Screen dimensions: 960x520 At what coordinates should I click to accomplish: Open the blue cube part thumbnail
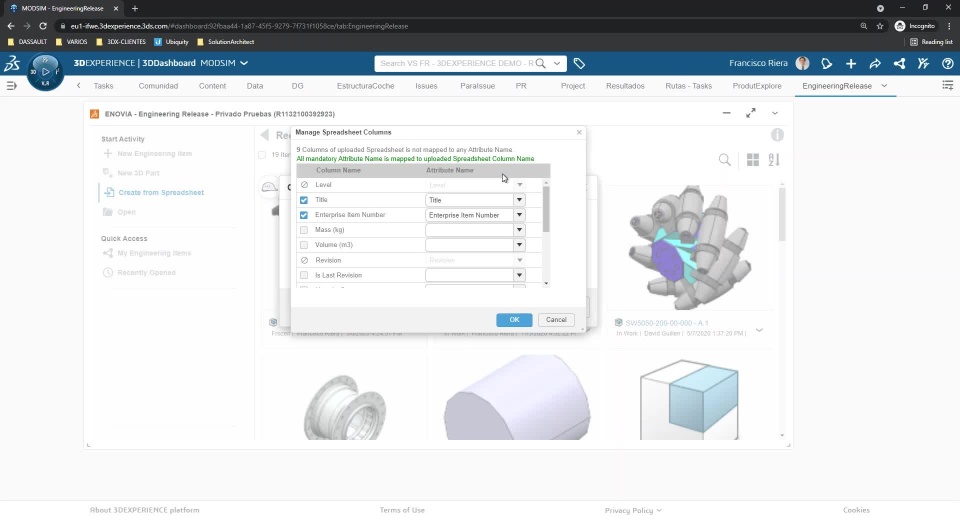[689, 399]
